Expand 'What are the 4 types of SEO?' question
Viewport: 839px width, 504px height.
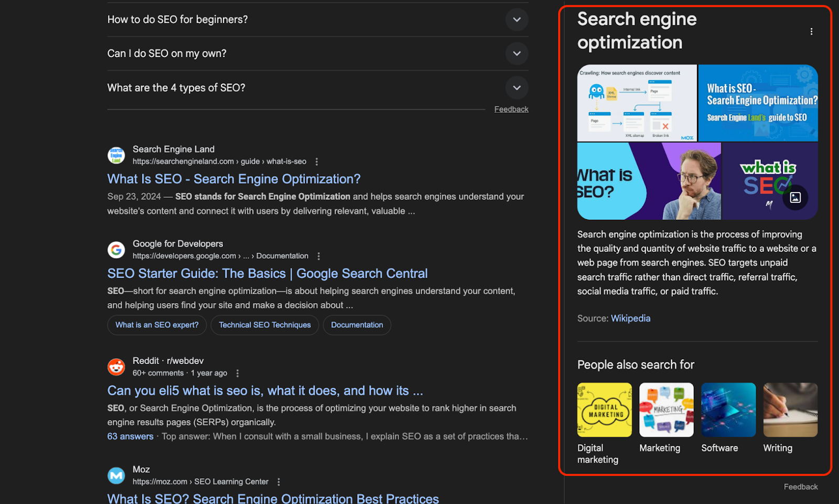318,88
